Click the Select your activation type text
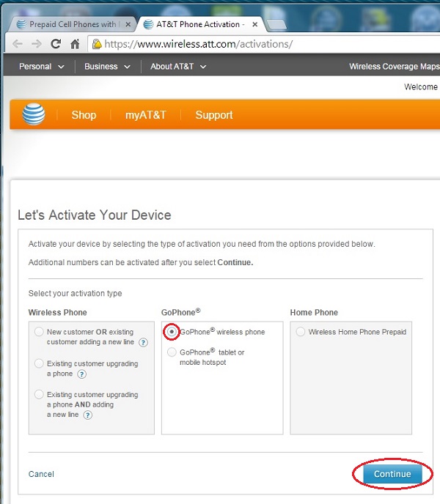 coord(75,294)
